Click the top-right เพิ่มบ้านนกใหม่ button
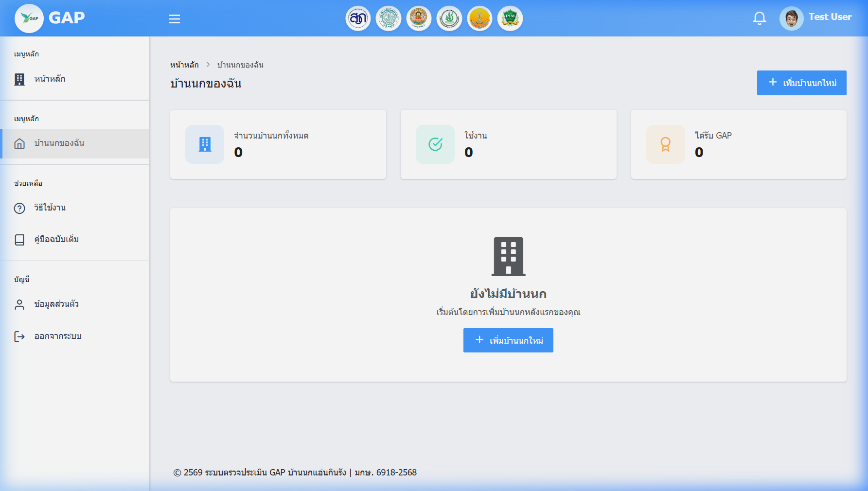Screen dimensions: 868x491 pos(801,83)
